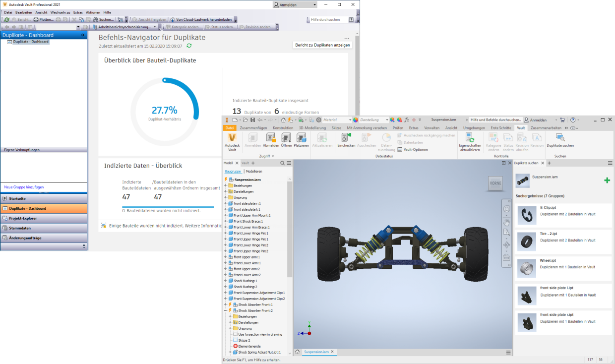Click Suchen binoculars button in Vault toolbar
The width and height of the screenshot is (615, 364).
click(x=103, y=19)
